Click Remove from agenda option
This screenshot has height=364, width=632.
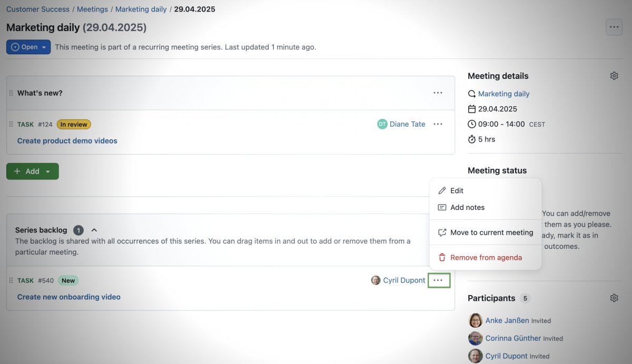486,258
